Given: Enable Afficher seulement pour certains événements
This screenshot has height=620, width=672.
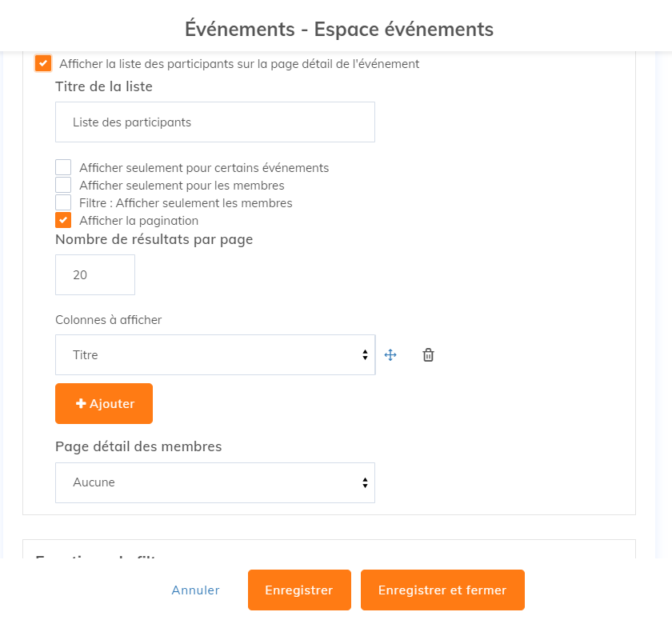Looking at the screenshot, I should (x=63, y=167).
